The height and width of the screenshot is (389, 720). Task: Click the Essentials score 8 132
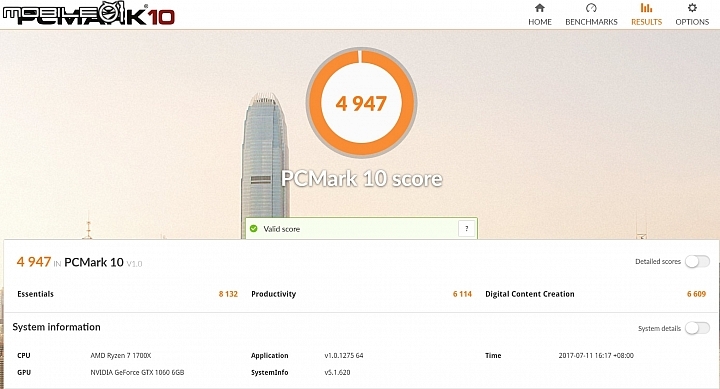[x=228, y=294]
